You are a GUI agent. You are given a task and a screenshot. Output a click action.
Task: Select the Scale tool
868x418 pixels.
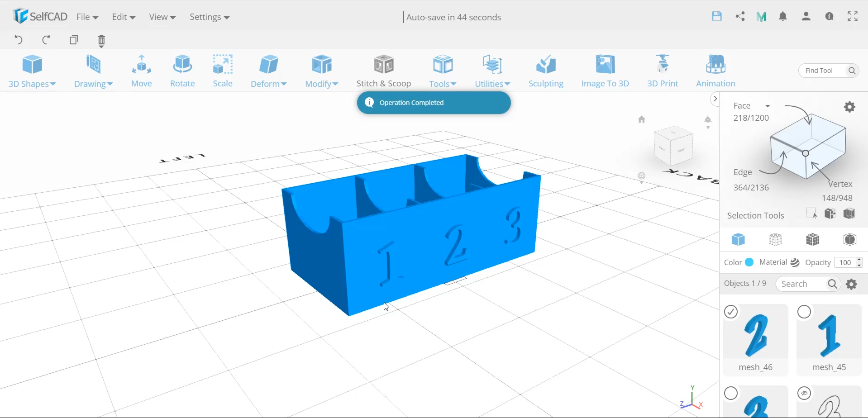pyautogui.click(x=223, y=71)
